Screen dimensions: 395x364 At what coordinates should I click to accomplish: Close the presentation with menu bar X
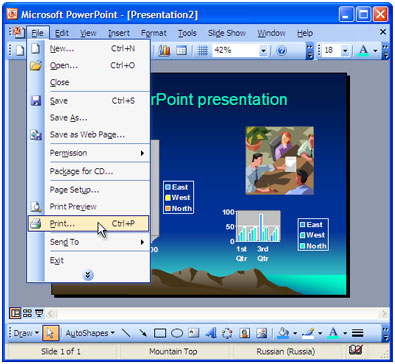pyautogui.click(x=383, y=32)
